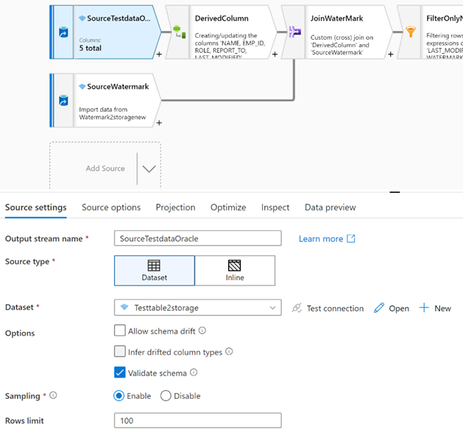Click the Rows limit input field
This screenshot has width=463, height=432.
pyautogui.click(x=198, y=420)
